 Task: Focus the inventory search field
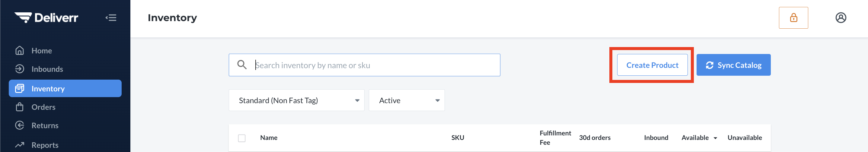point(364,65)
